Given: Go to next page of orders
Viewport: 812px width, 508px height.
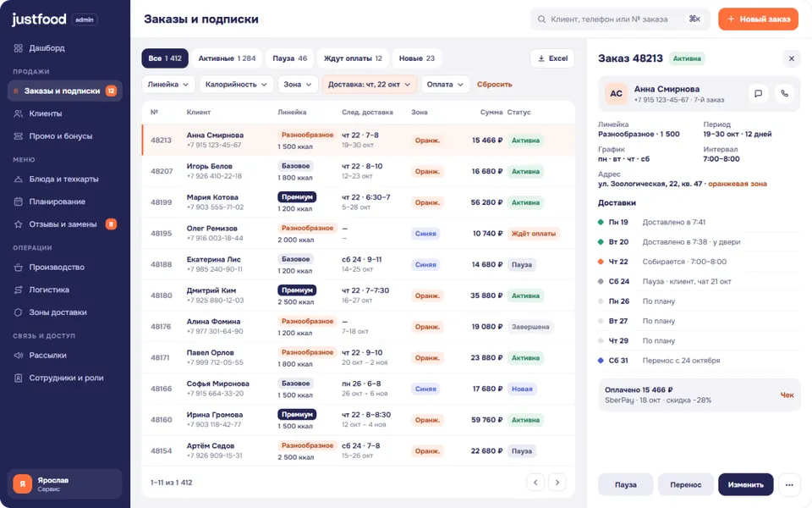Looking at the screenshot, I should pyautogui.click(x=557, y=483).
